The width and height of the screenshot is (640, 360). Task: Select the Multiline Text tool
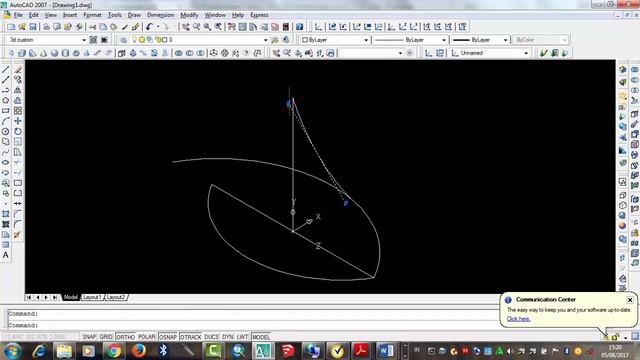(x=6, y=255)
